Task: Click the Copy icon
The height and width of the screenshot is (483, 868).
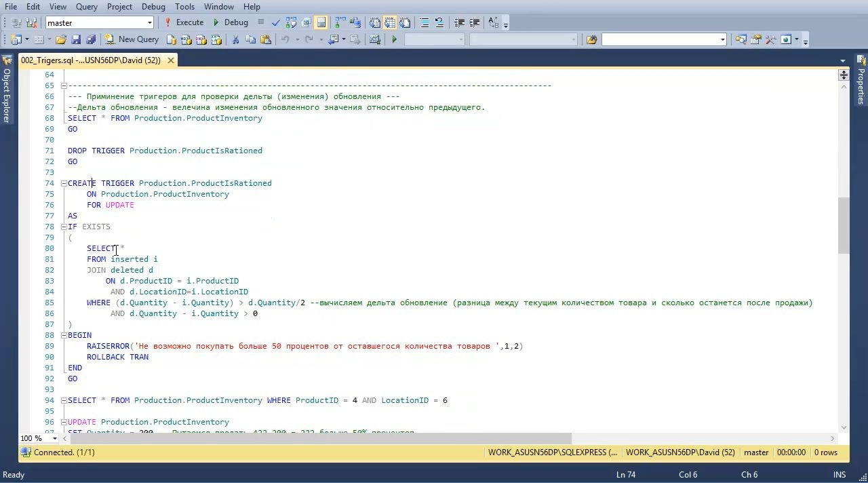Action: (250, 39)
